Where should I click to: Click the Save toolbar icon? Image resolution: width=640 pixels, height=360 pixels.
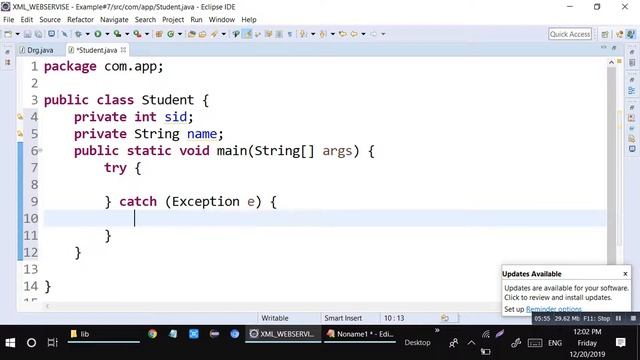point(27,34)
